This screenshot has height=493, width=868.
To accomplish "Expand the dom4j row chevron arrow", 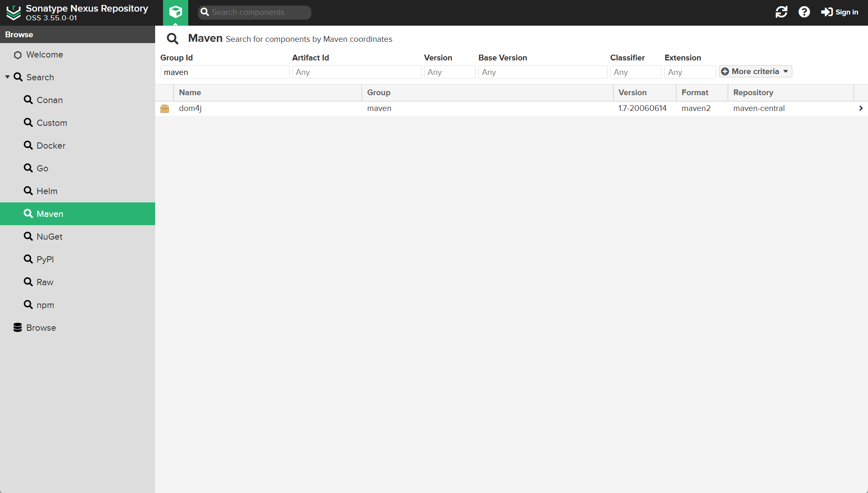I will (861, 108).
